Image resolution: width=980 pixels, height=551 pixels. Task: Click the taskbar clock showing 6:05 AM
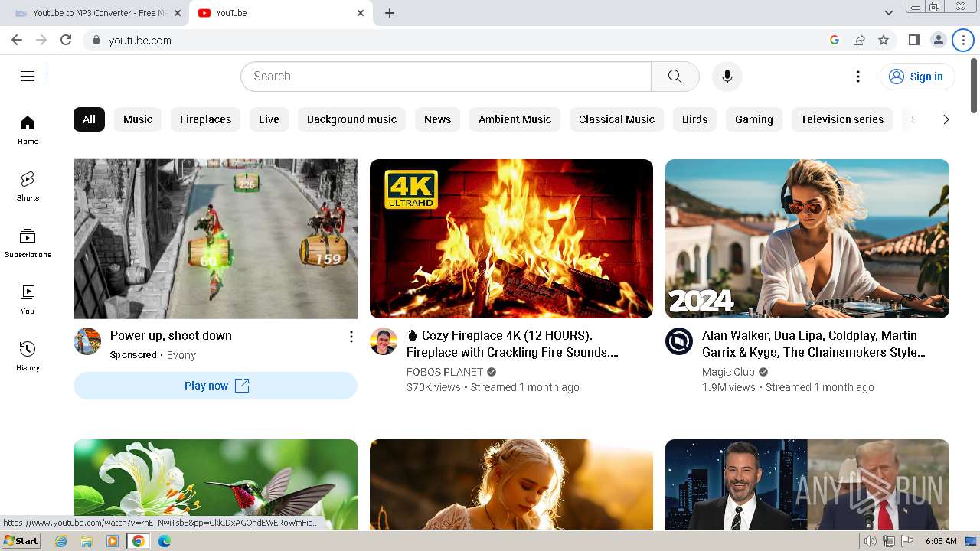(940, 541)
